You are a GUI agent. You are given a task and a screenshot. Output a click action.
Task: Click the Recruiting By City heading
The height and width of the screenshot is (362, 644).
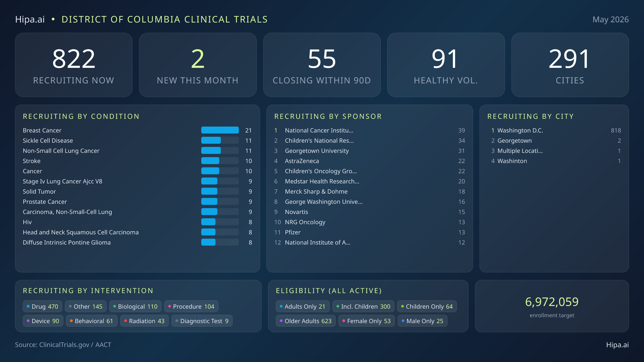tap(530, 116)
